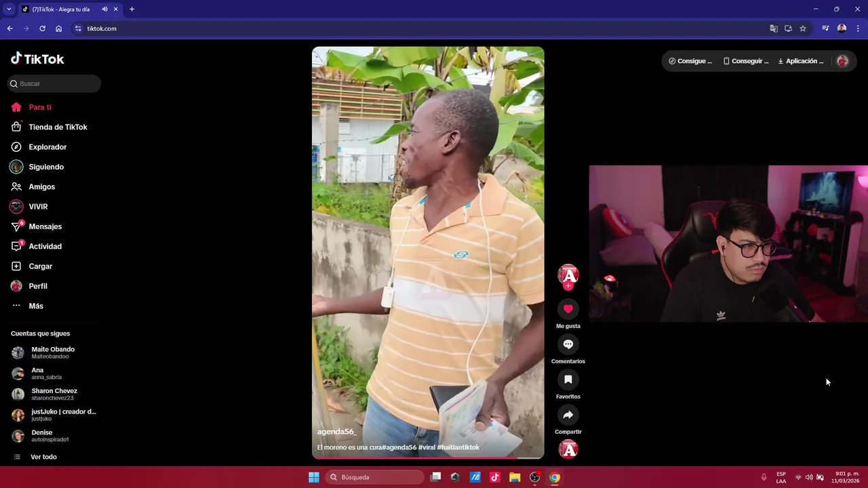Image resolution: width=868 pixels, height=488 pixels.
Task: Expand the Más options menu
Action: [x=28, y=306]
